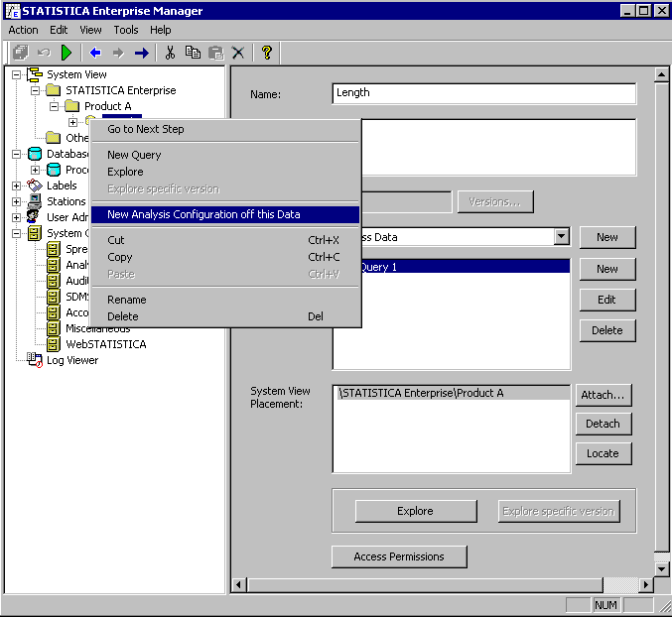Viewport: 672px width, 617px height.
Task: Click the green Run arrow in toolbar
Action: (x=67, y=53)
